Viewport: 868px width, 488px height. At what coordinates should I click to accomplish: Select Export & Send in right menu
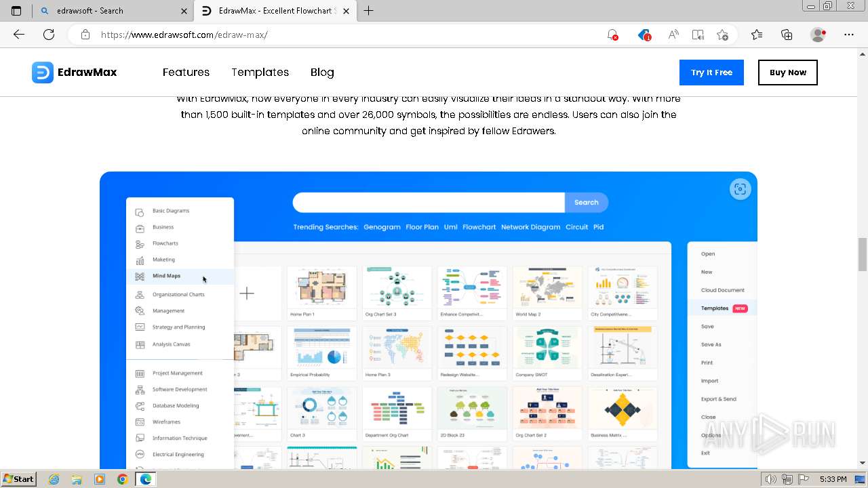[x=719, y=399]
